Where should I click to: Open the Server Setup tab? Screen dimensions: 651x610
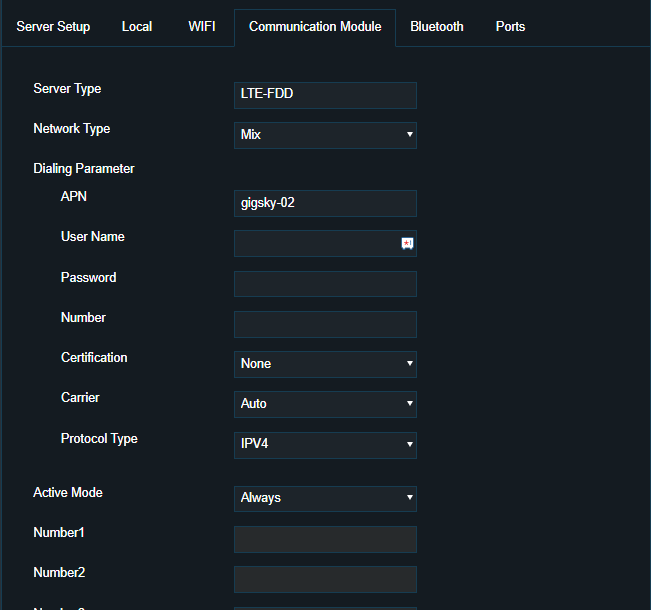[x=53, y=27]
